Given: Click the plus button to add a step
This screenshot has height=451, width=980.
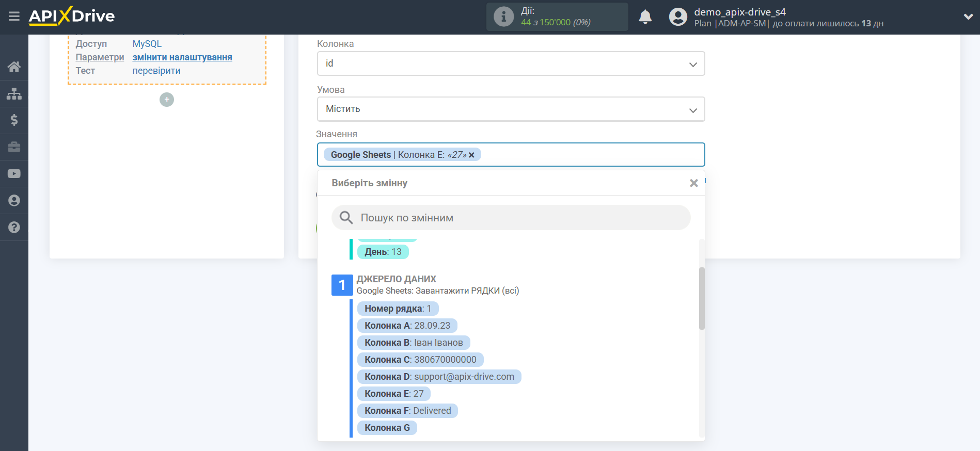Looking at the screenshot, I should (x=167, y=100).
